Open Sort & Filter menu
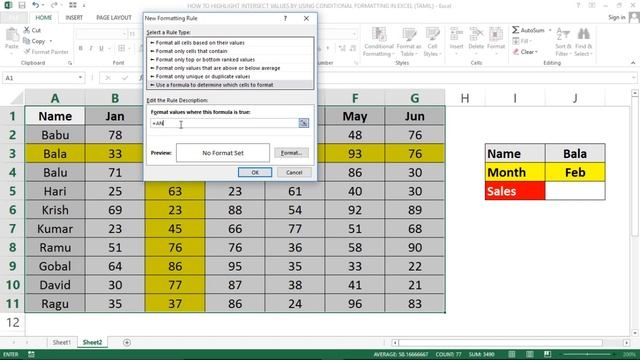This screenshot has width=640, height=360. (563, 42)
